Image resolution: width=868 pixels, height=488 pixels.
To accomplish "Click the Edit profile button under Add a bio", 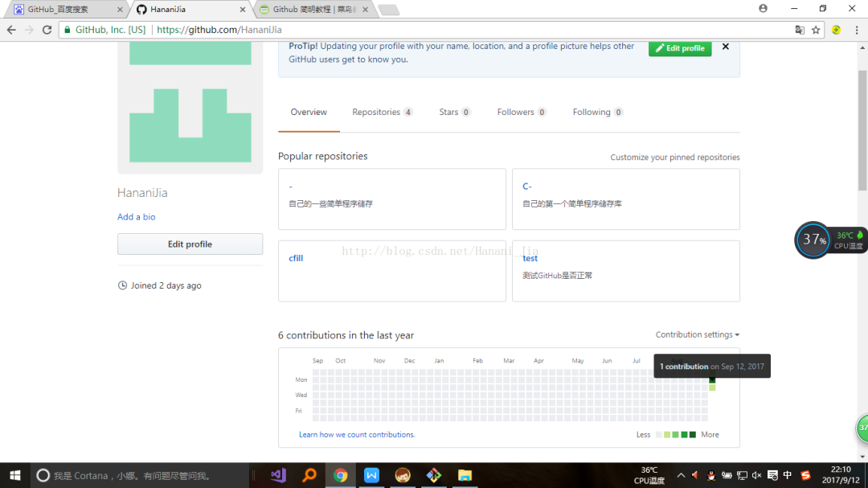I will pos(190,244).
